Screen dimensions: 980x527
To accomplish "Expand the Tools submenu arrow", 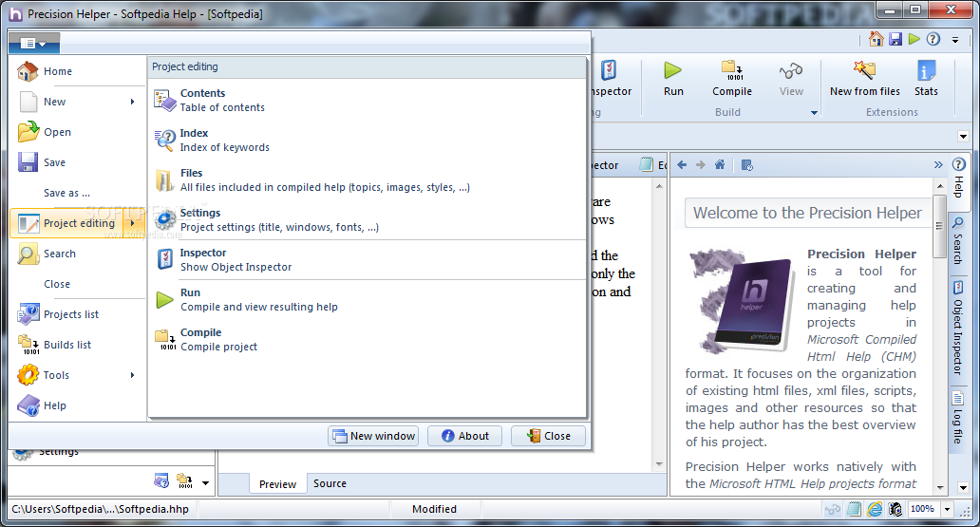I will 133,375.
